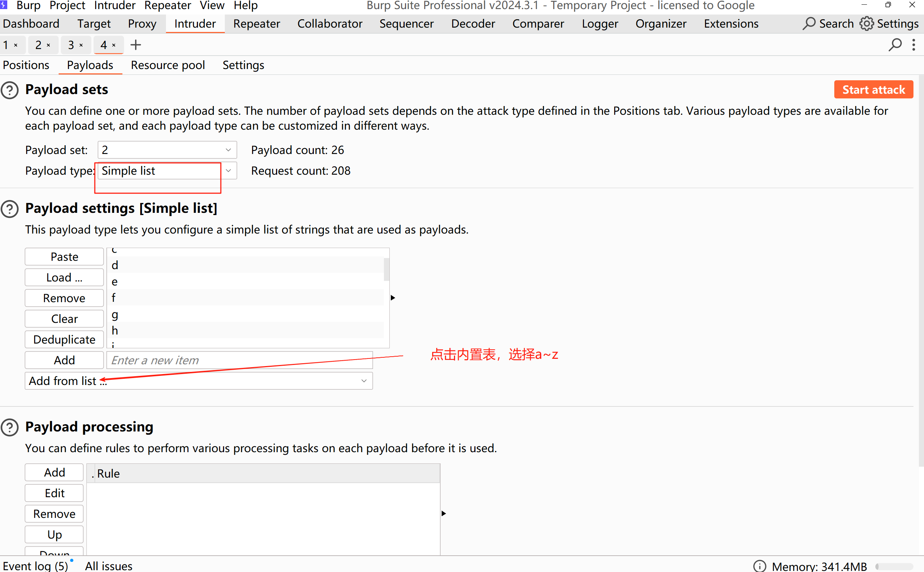Click the Enter a new item field
This screenshot has width=924, height=572.
240,360
